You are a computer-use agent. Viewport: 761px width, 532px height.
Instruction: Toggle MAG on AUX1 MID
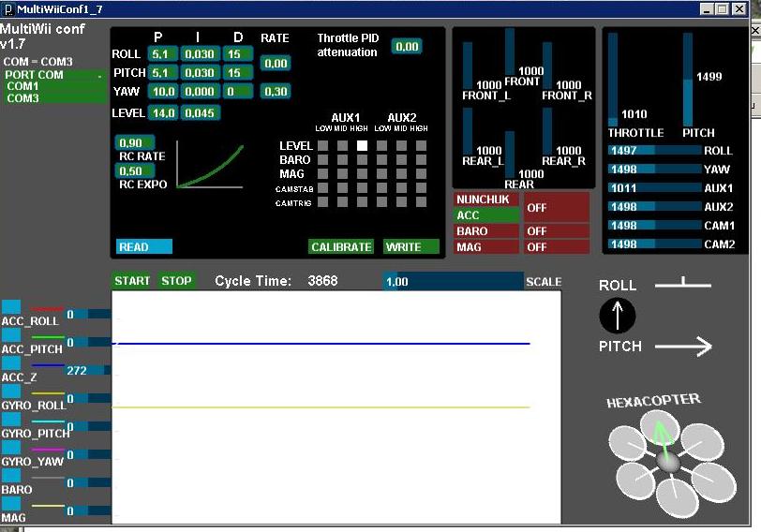(343, 173)
